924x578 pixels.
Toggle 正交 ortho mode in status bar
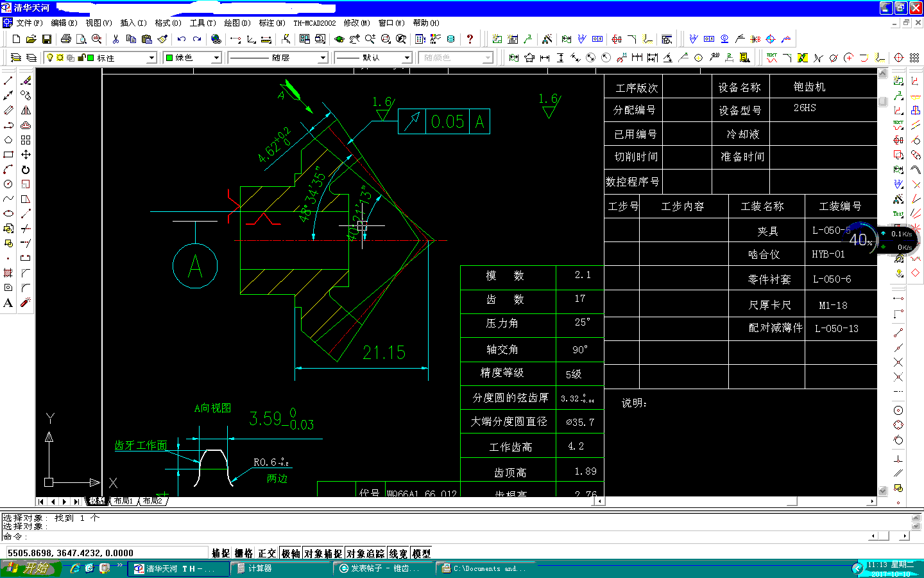coord(267,554)
